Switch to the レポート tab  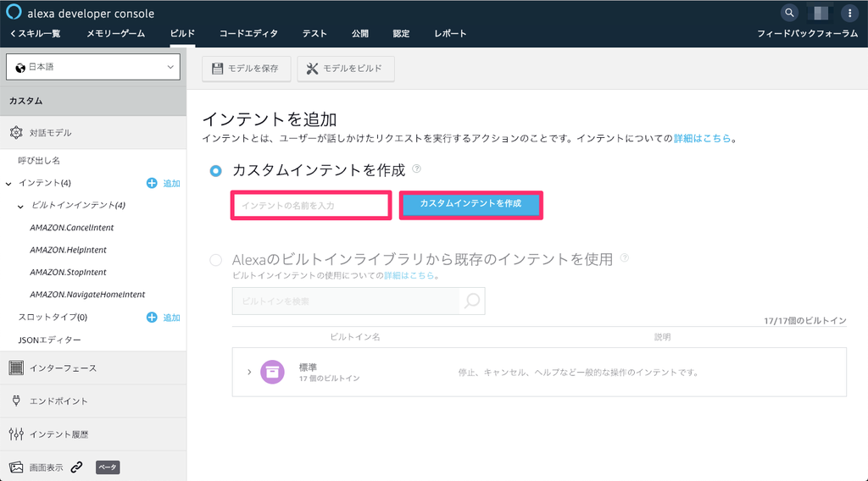450,34
